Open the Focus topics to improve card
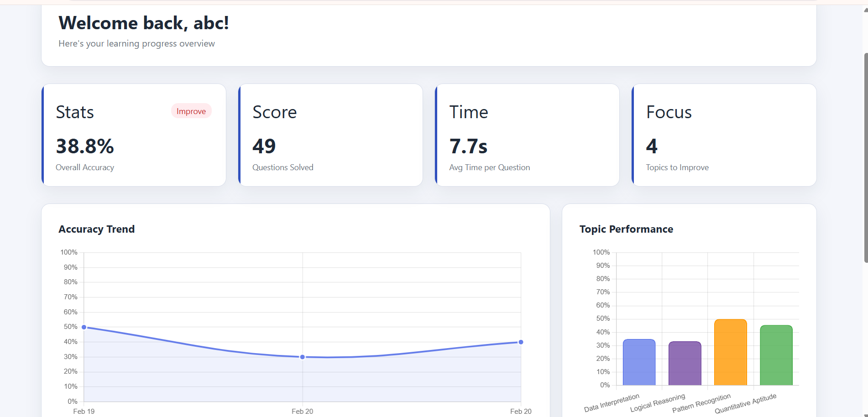 click(724, 135)
